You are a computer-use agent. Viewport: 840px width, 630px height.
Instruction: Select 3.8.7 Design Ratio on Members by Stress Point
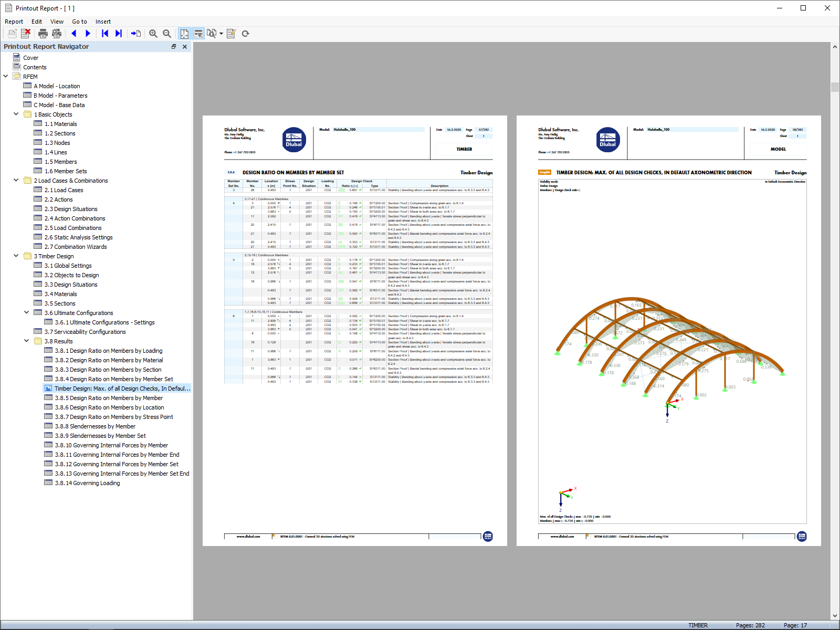[115, 416]
